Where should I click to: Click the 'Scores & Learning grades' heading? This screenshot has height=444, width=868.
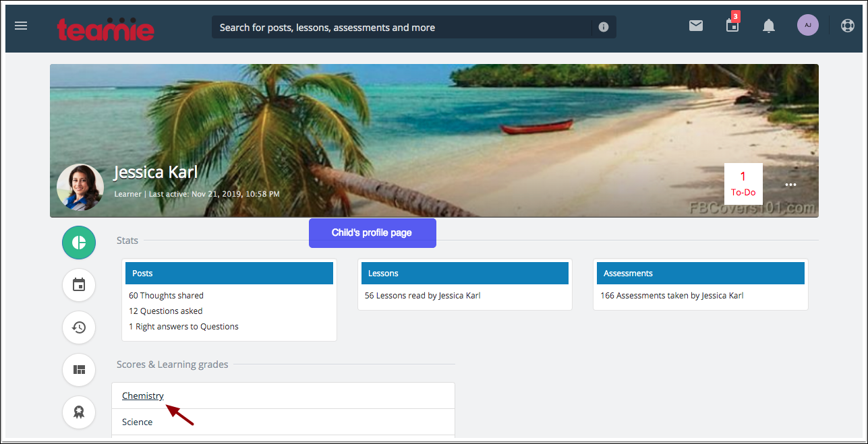tap(173, 364)
